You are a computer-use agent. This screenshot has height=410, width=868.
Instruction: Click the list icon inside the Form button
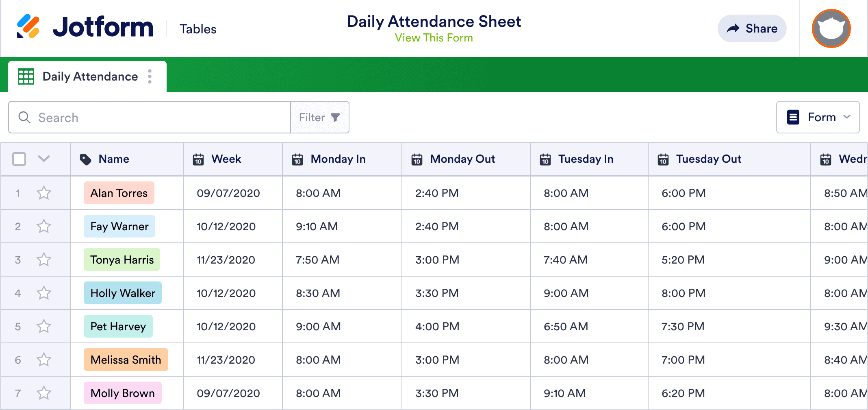pyautogui.click(x=793, y=117)
